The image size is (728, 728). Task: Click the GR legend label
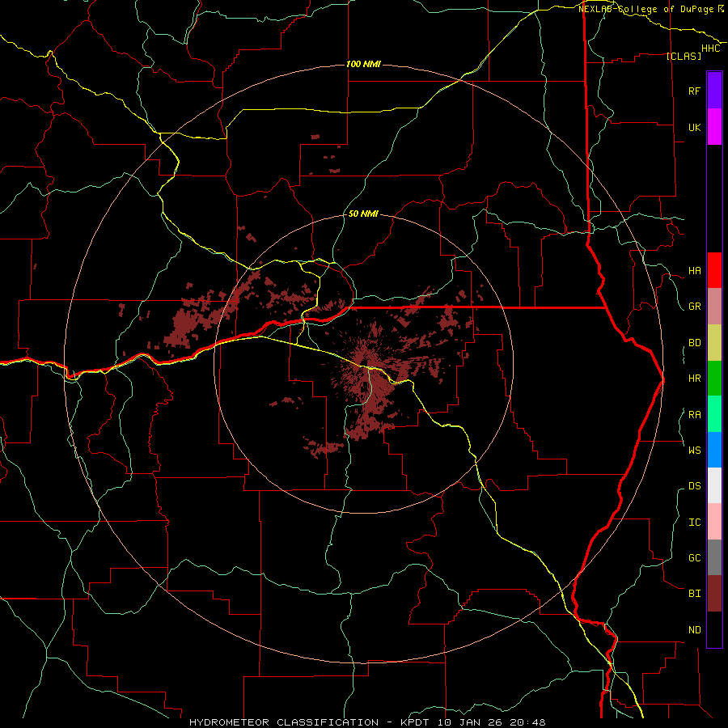pos(695,307)
